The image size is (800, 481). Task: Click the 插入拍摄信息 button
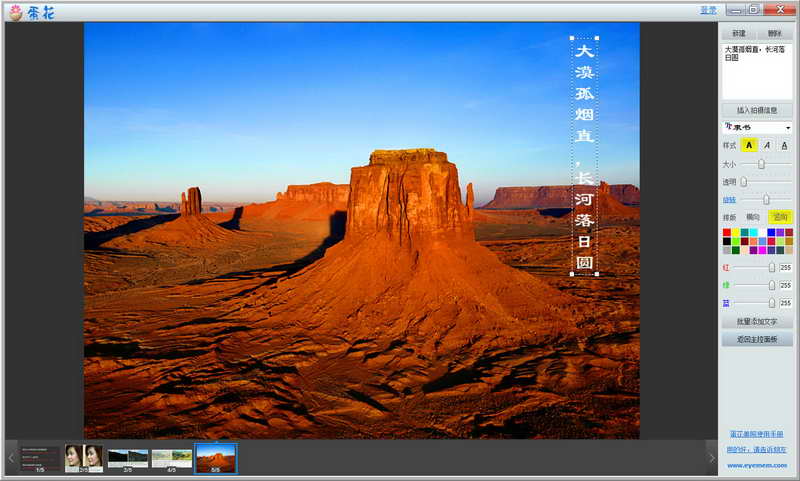757,110
